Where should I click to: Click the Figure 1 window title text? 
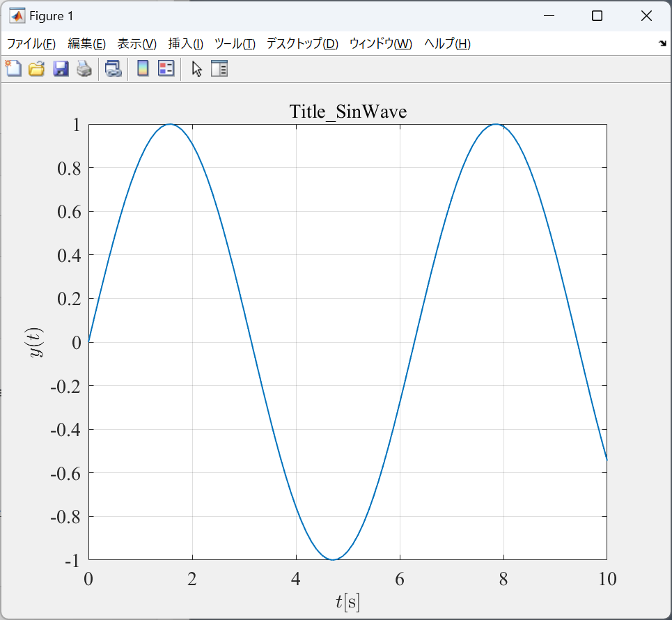pos(52,16)
